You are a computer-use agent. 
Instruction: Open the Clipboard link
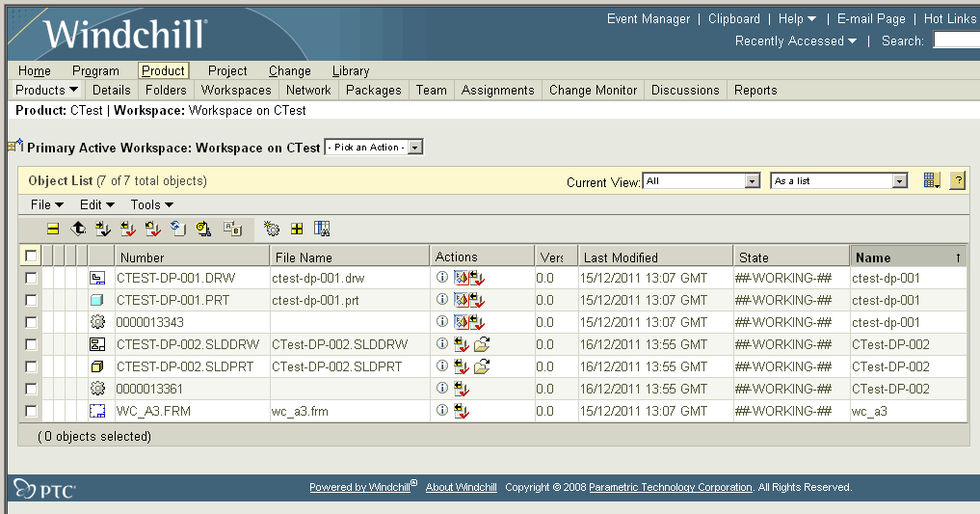tap(733, 18)
